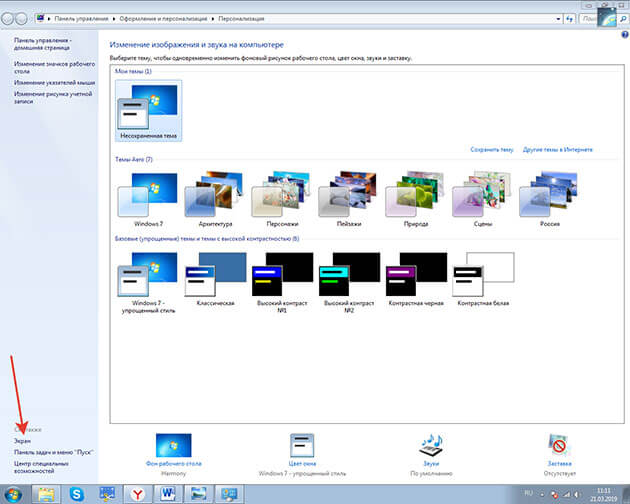Click the RU language indicator

pos(528,493)
